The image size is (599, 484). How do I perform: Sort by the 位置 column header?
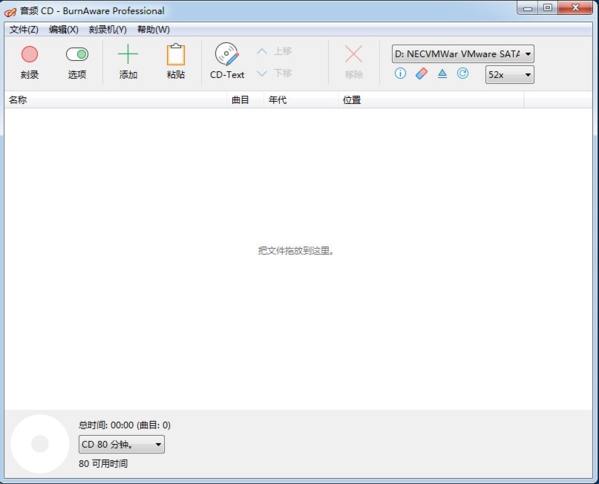pyautogui.click(x=431, y=100)
